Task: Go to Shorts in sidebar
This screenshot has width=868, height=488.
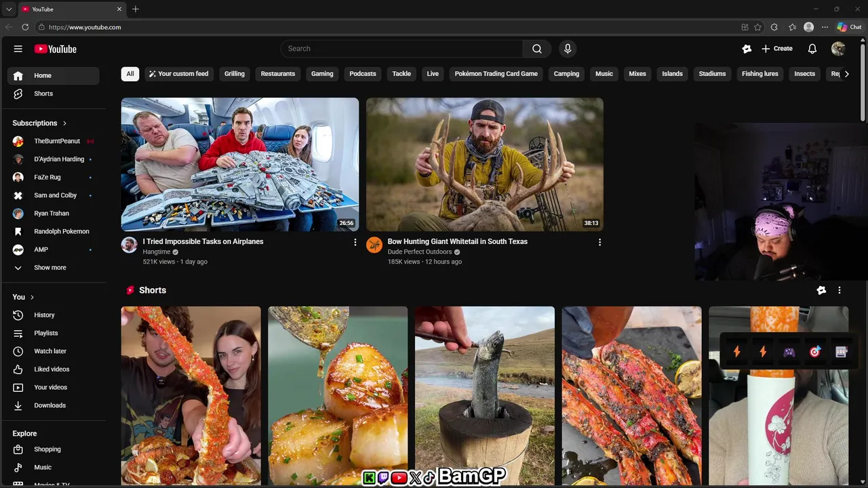Action: tap(54, 94)
